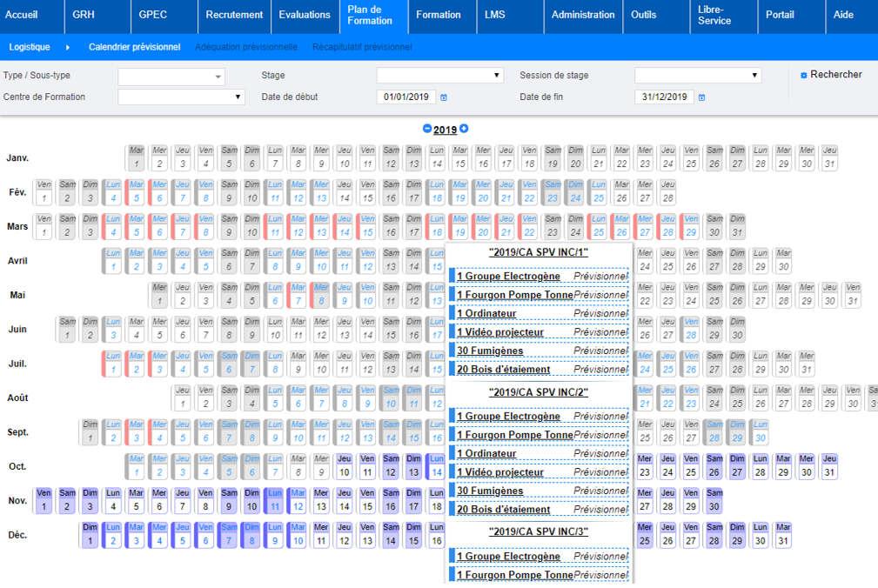Open the "2019/CA SPV INC/1" session link

click(538, 252)
